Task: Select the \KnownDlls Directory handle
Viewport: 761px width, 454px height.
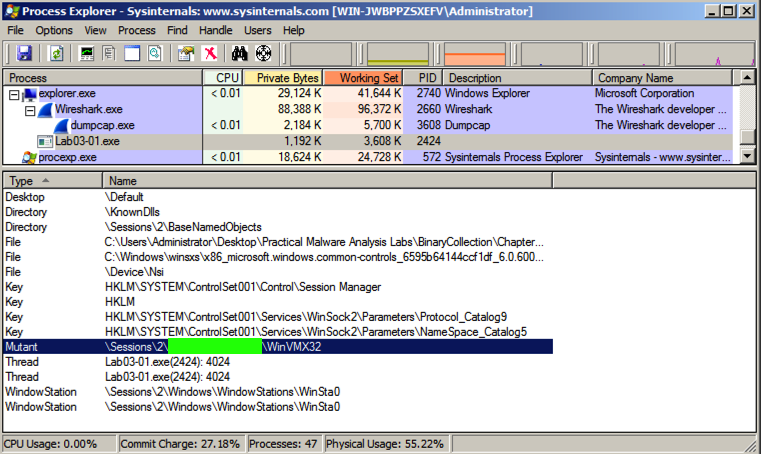Action: click(278, 212)
